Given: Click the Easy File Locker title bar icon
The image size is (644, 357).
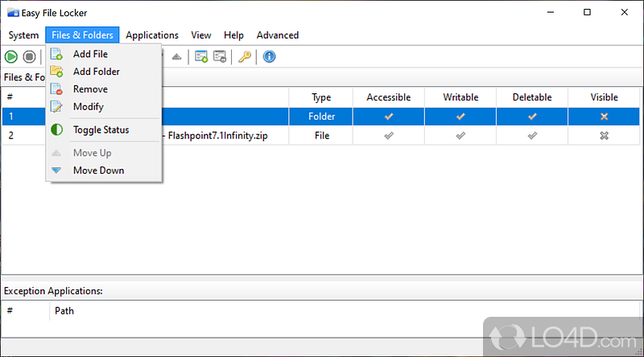Looking at the screenshot, I should pos(13,13).
